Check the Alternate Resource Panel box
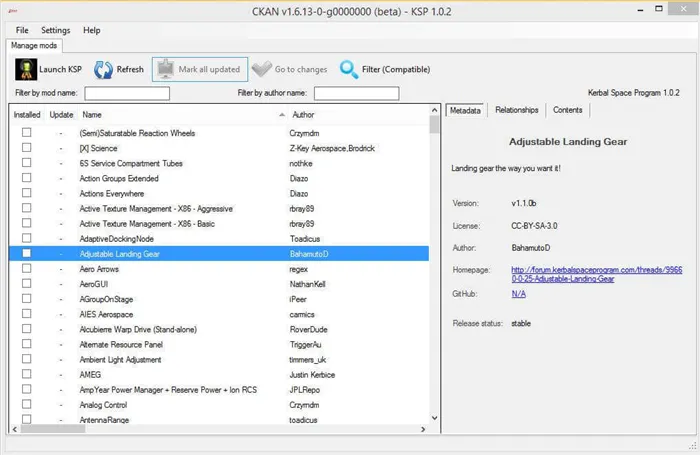This screenshot has width=700, height=455. coord(27,344)
